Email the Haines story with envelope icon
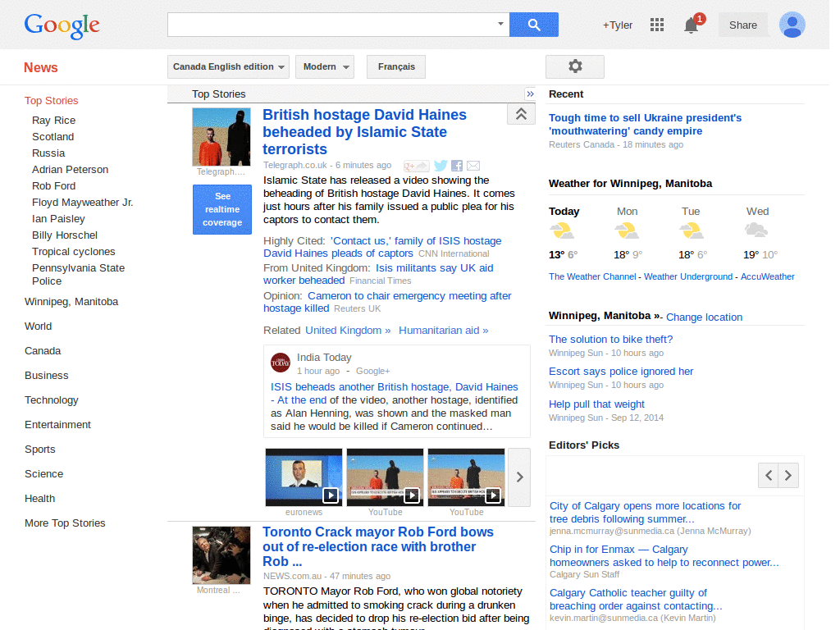840x630 pixels. (473, 166)
